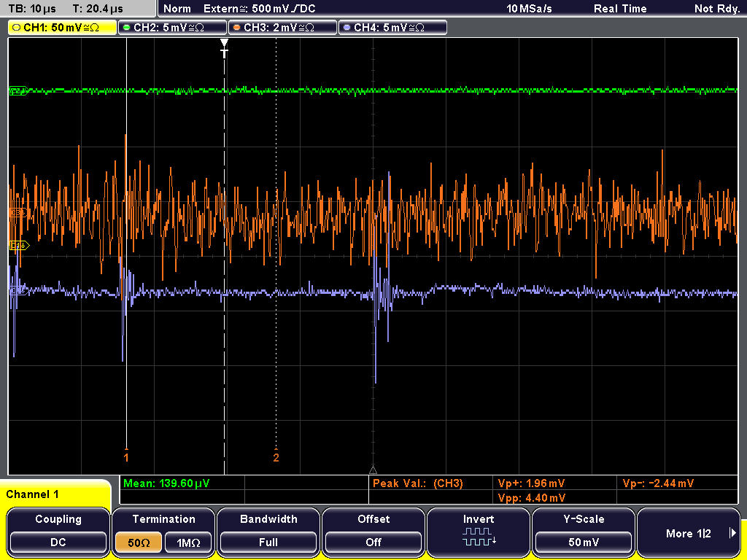Click the trigger position T marker
This screenshot has height=560, width=747.
click(224, 49)
